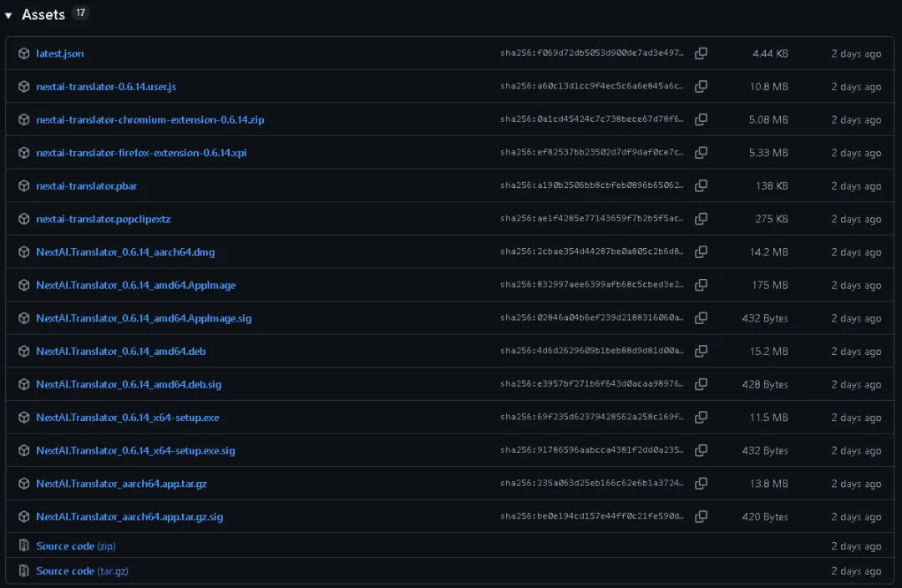Download nextai-translator.pbar

86,185
